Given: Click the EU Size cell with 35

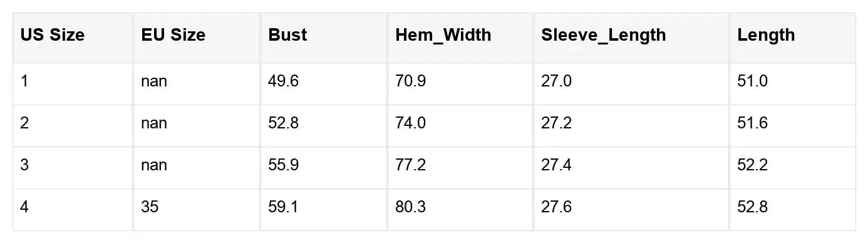Looking at the screenshot, I should [x=197, y=210].
